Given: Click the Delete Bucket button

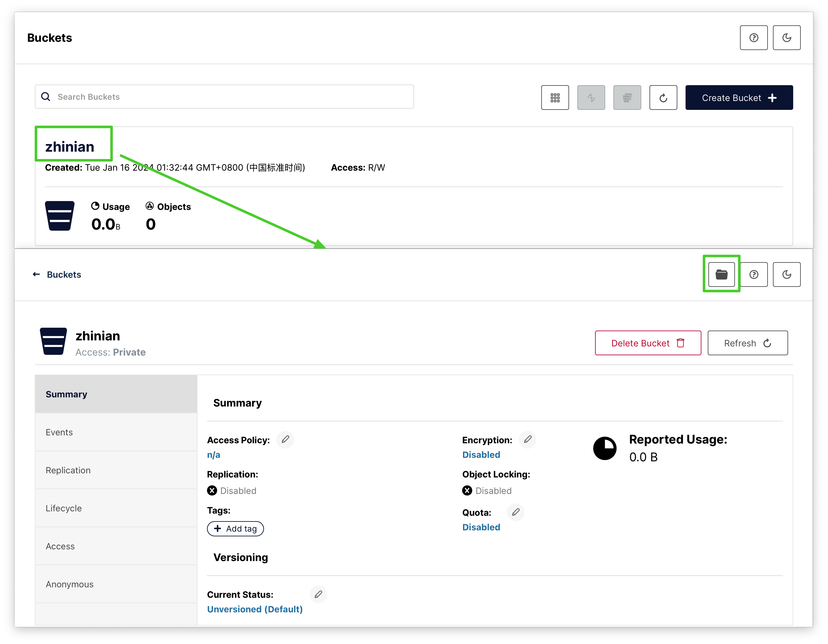Looking at the screenshot, I should (646, 343).
